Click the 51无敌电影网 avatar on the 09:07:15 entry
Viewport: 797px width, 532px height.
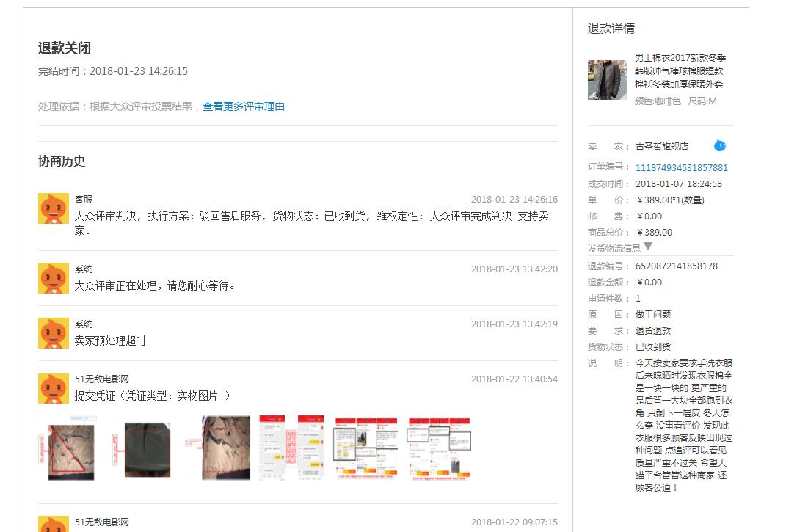54,524
